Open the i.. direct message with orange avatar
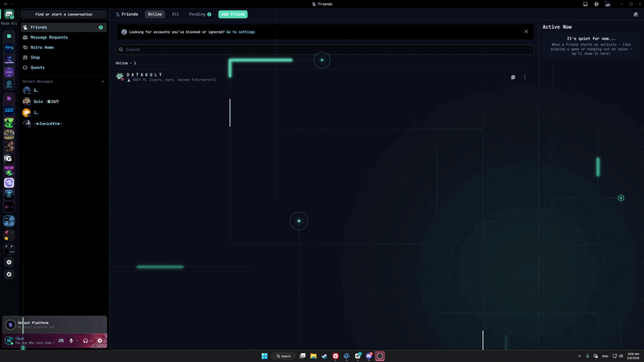The width and height of the screenshot is (644, 362). 64,113
